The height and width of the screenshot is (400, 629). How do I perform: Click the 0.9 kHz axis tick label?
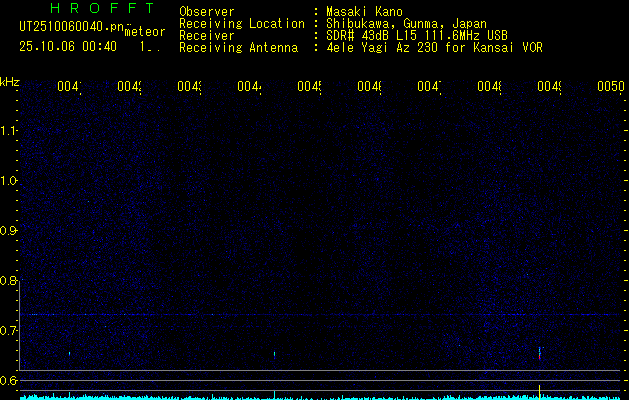coord(7,231)
